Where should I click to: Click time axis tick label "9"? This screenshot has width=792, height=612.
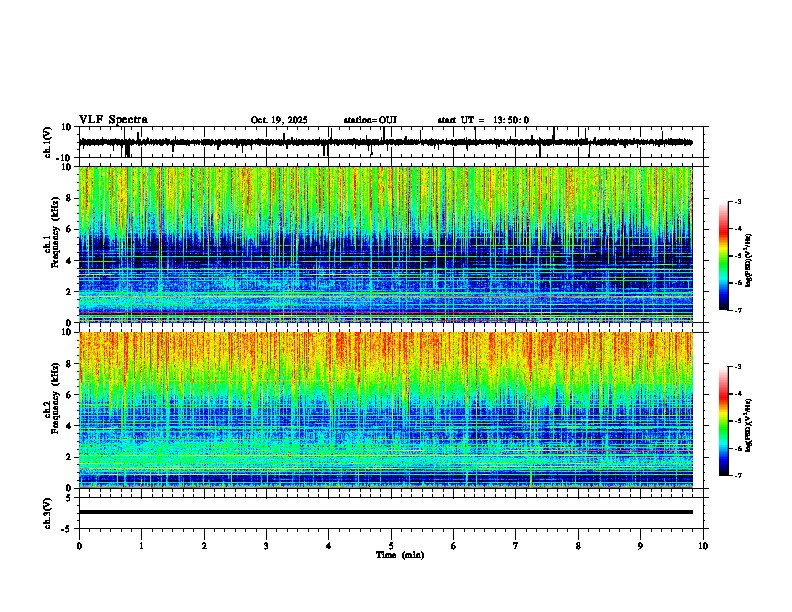(640, 546)
